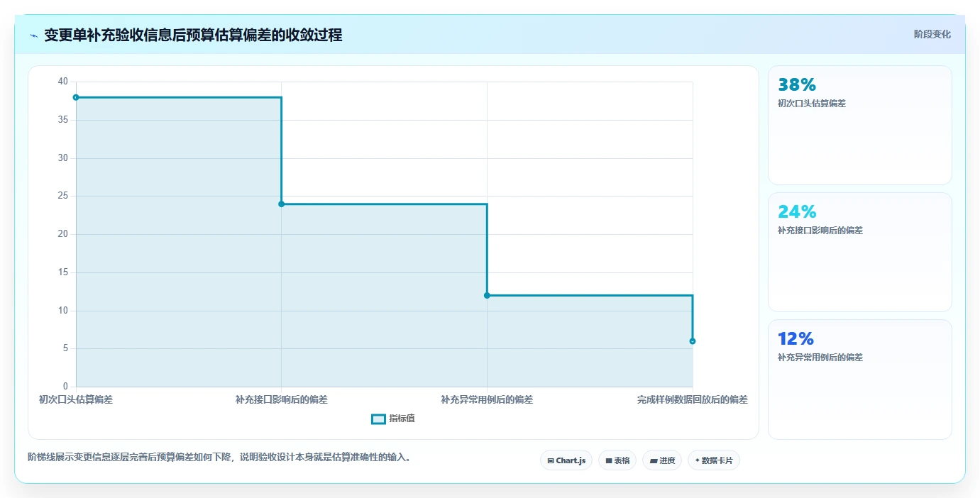
Task: Click the 指标值 legend color box
Action: [379, 419]
